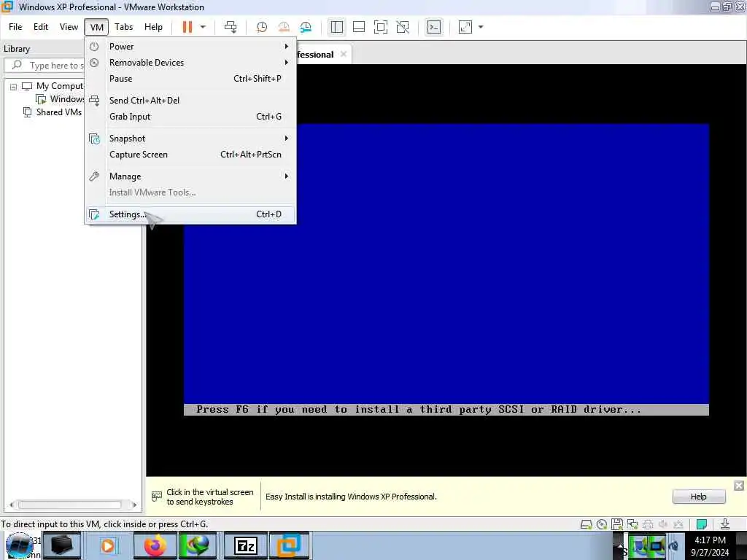Open 7-Zip from the taskbar
This screenshot has height=560, width=747.
point(246,545)
